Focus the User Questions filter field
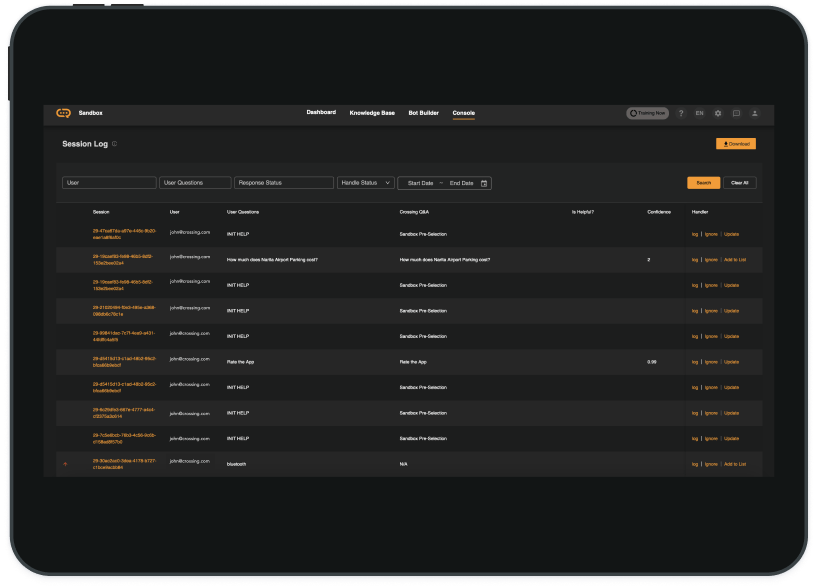Viewport: 815px width, 587px height. coord(195,183)
